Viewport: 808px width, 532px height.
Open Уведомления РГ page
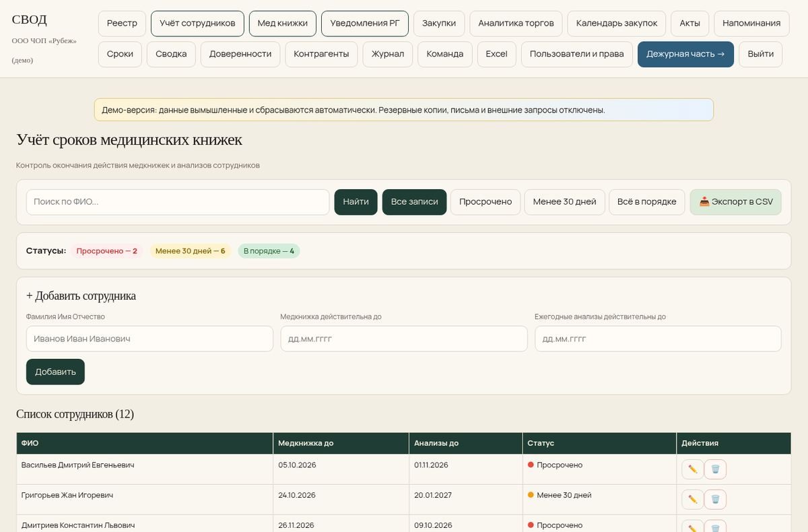[365, 24]
